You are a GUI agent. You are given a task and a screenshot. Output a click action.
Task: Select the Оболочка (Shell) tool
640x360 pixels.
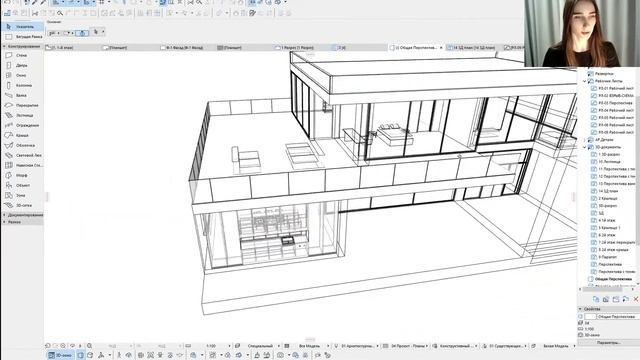point(22,145)
